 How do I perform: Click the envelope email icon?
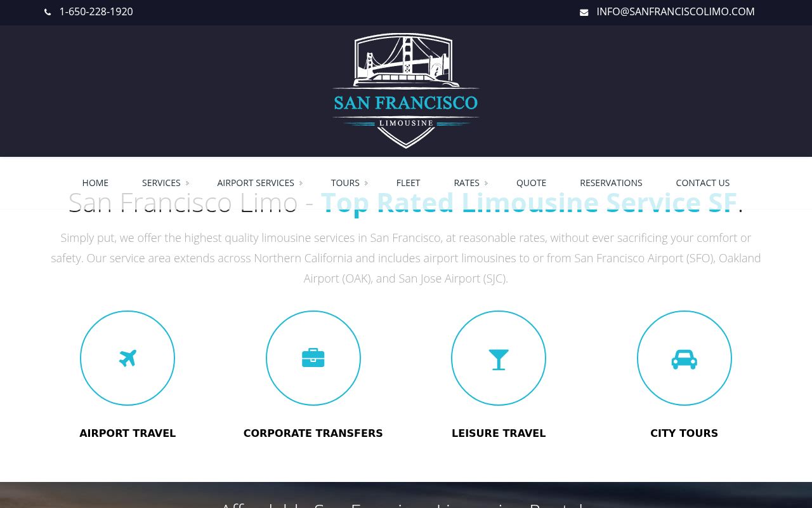584,12
